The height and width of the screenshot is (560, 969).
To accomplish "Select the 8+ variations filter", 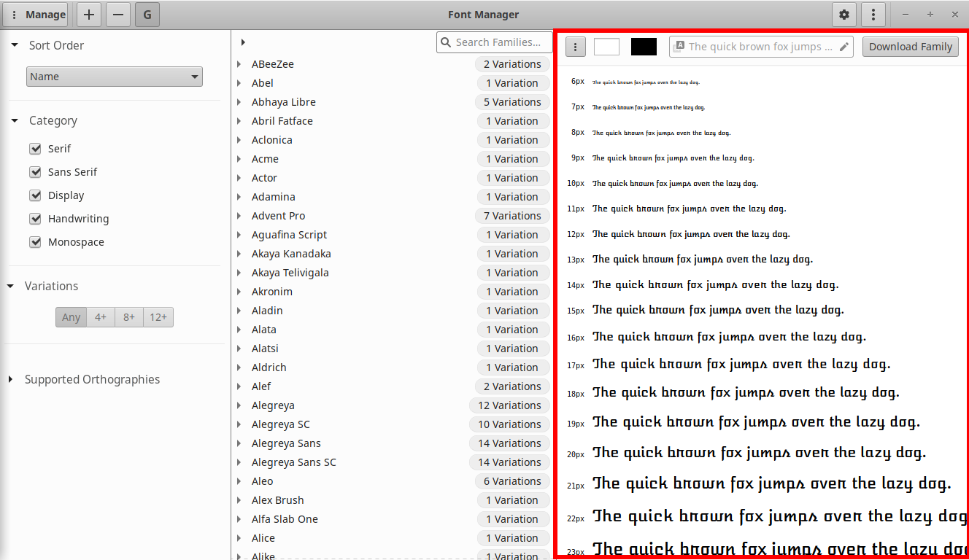I will 129,317.
